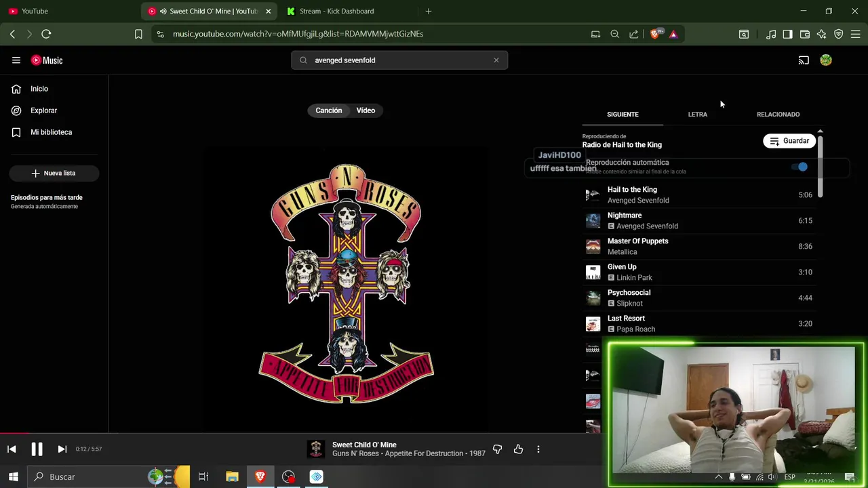
Task: Open the Windows Start menu
Action: (x=14, y=476)
